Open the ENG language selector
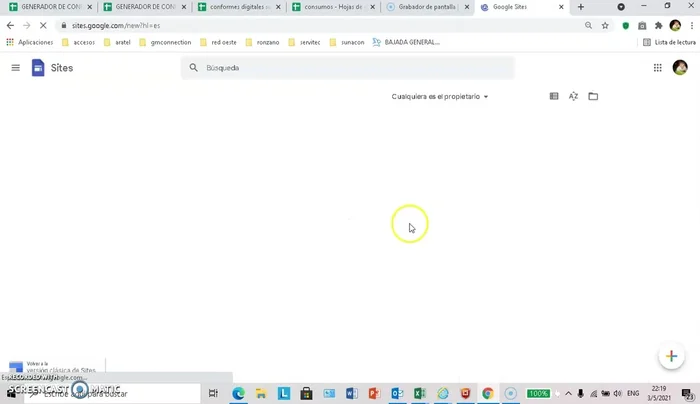Screen dimensions: 700x404 [633, 394]
